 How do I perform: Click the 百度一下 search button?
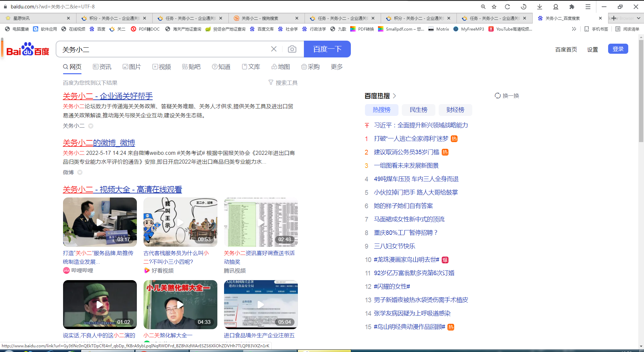pos(327,49)
